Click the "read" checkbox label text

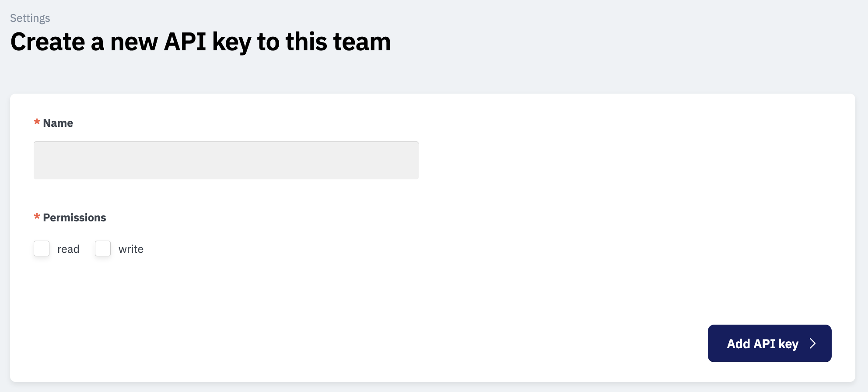(x=68, y=249)
